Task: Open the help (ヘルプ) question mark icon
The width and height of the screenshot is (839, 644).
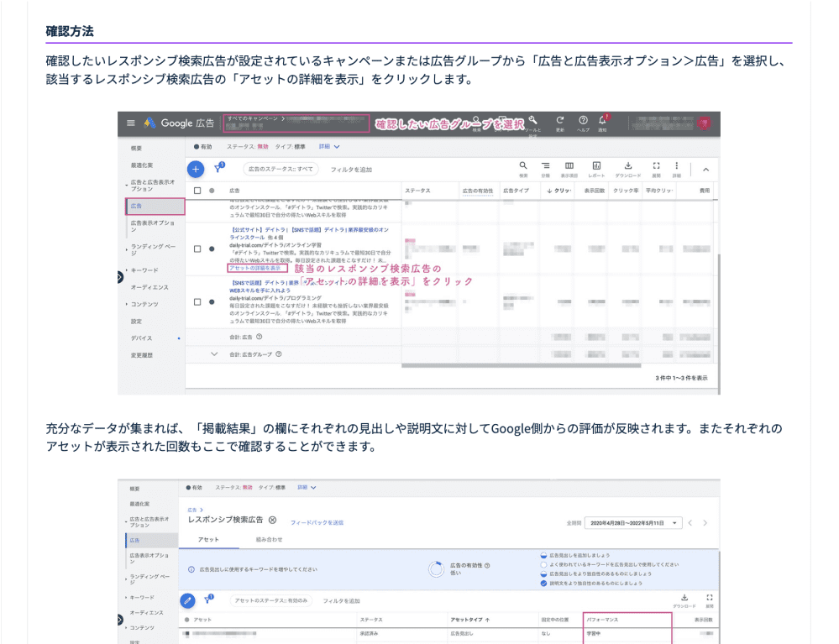Action: click(583, 122)
